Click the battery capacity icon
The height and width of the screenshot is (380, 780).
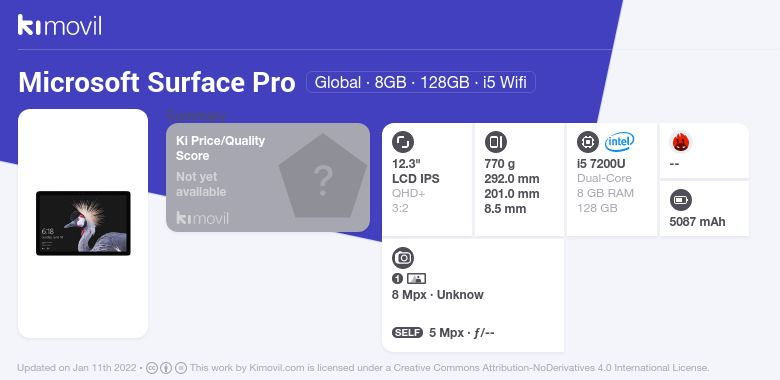click(681, 200)
